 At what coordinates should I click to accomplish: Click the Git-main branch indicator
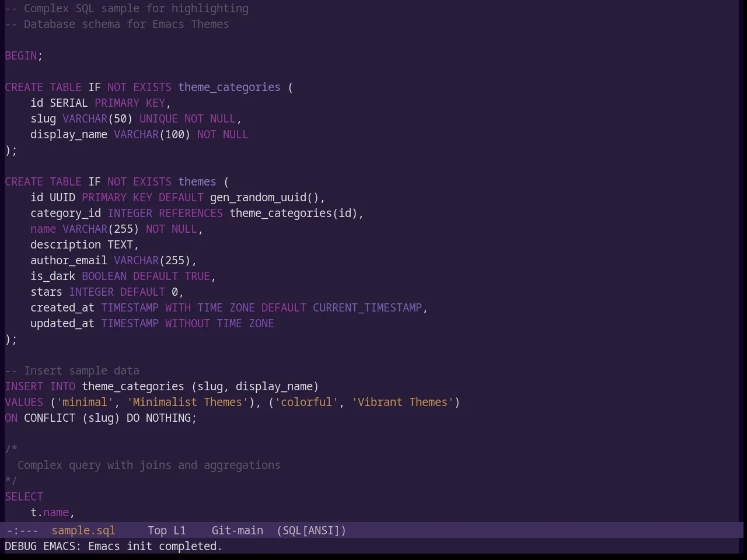[237, 530]
